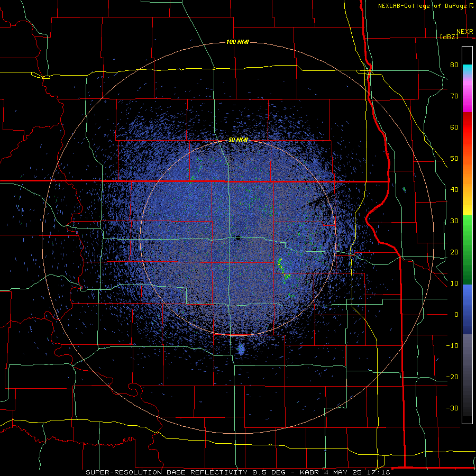Click the 40 value on the dBZ scale

[x=454, y=190]
